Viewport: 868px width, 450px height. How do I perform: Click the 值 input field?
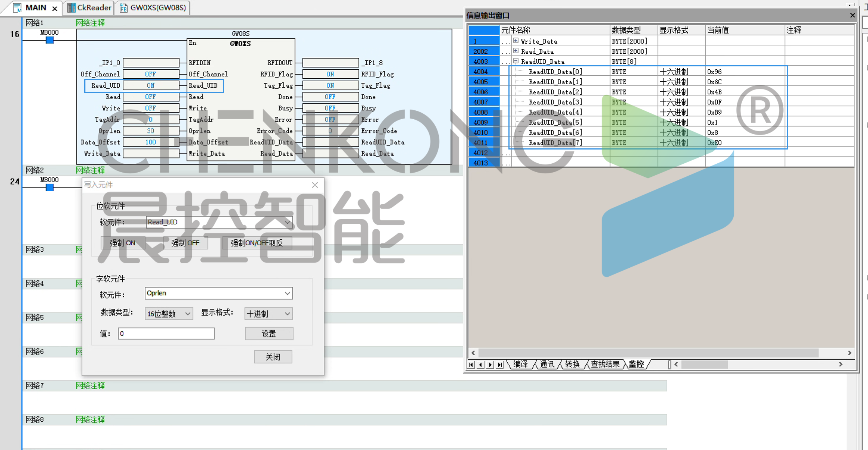click(166, 334)
